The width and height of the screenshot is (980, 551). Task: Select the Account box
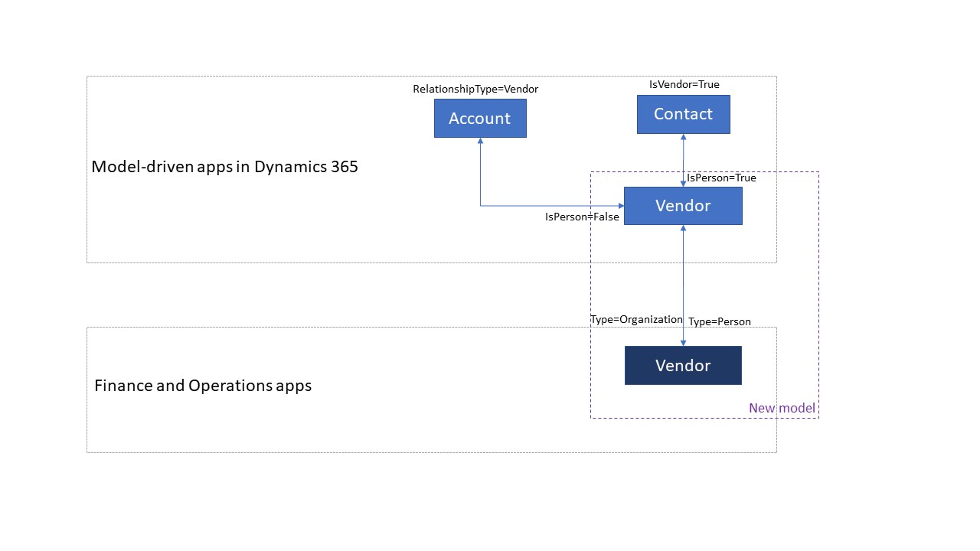click(480, 119)
